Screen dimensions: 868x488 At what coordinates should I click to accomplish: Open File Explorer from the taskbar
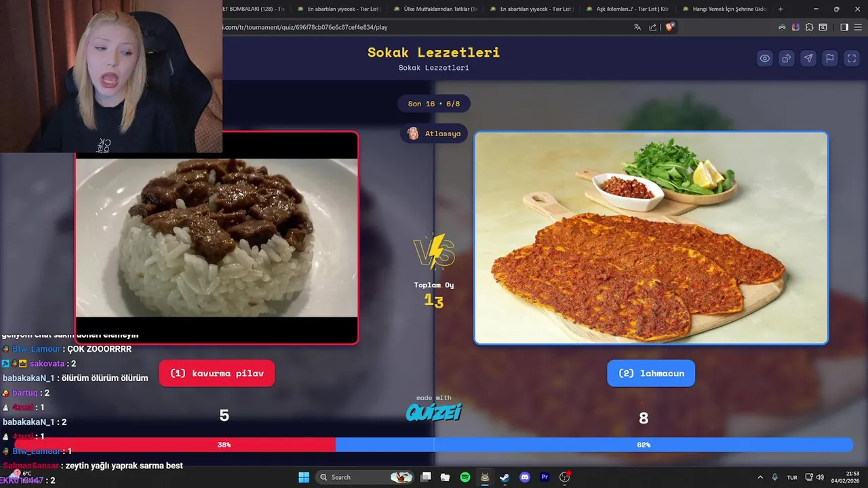pos(446,477)
